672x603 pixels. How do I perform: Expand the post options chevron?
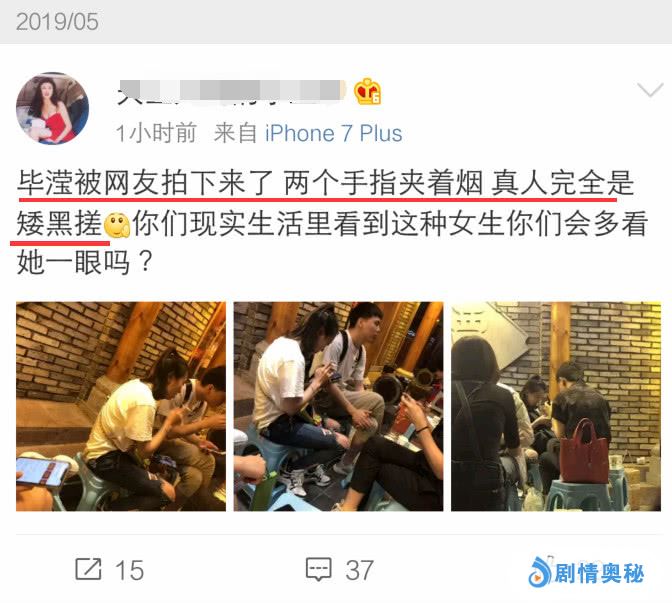(x=650, y=90)
